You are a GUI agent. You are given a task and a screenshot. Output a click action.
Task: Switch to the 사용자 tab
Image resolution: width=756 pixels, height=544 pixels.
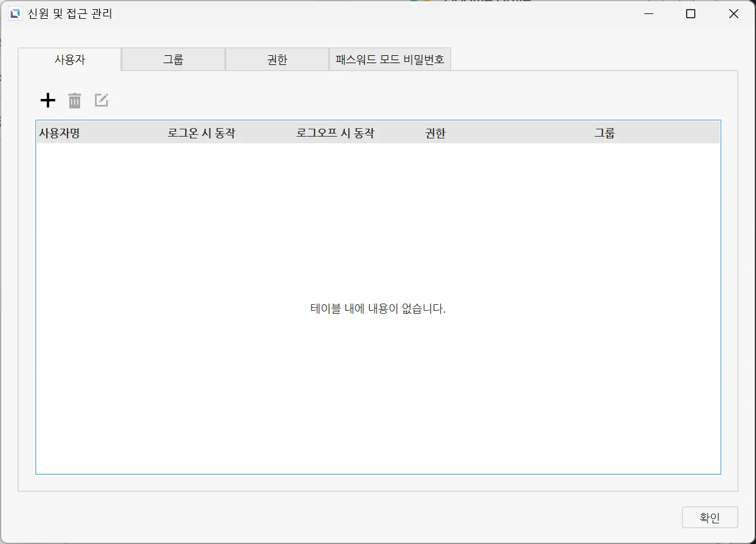[x=69, y=59]
